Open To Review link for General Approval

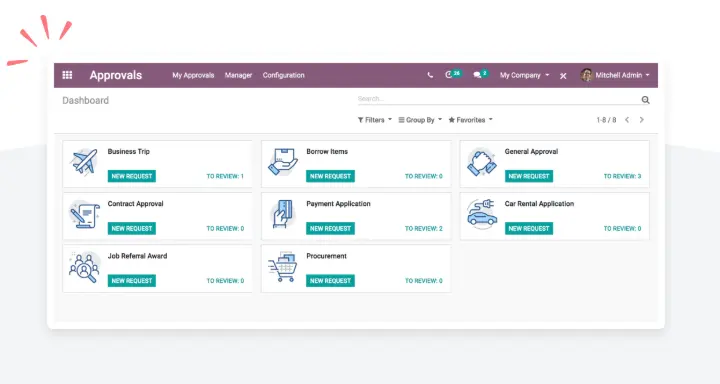click(622, 176)
